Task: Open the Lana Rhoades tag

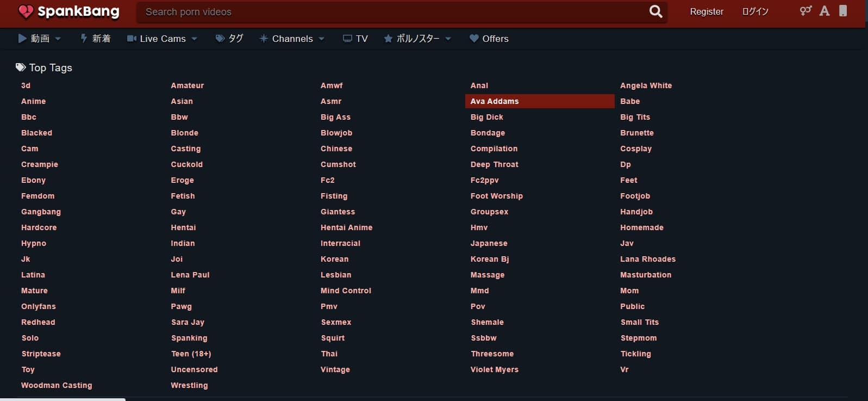Action: pyautogui.click(x=648, y=259)
